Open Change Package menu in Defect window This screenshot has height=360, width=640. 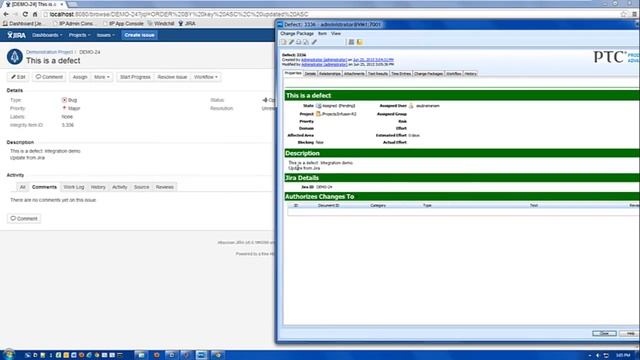297,33
